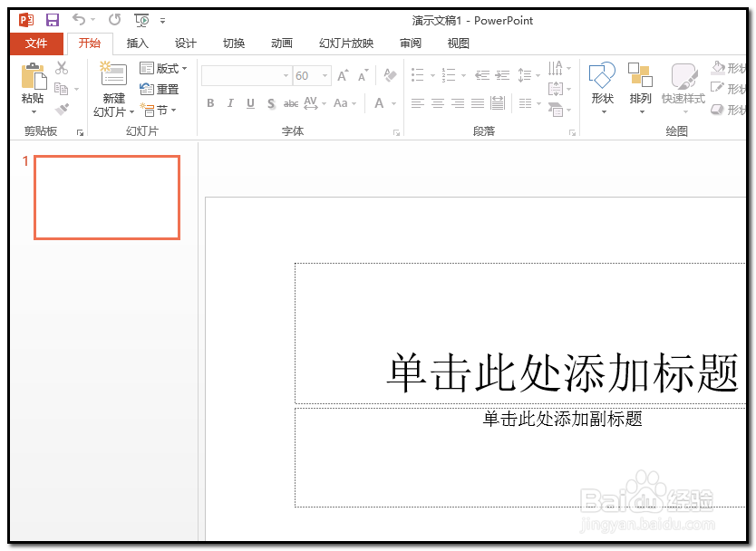Screen dimensions: 756x551
Task: Toggle bold formatting with B button
Action: tap(210, 103)
